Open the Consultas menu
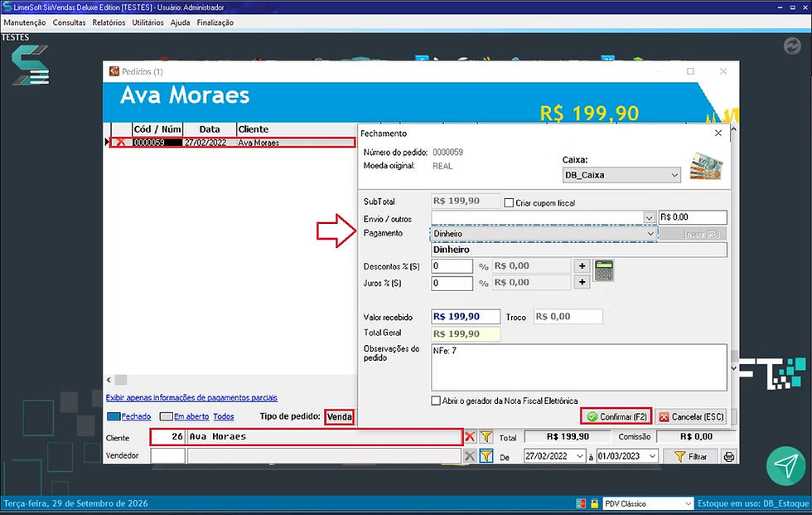Screen dimensions: 812x515 click(x=69, y=22)
